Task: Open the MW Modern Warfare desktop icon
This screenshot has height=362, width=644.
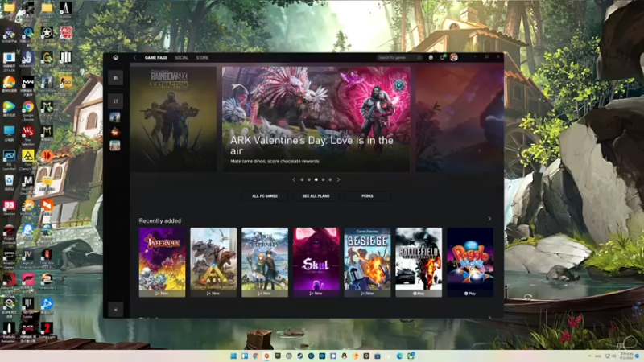Action: coord(28,85)
